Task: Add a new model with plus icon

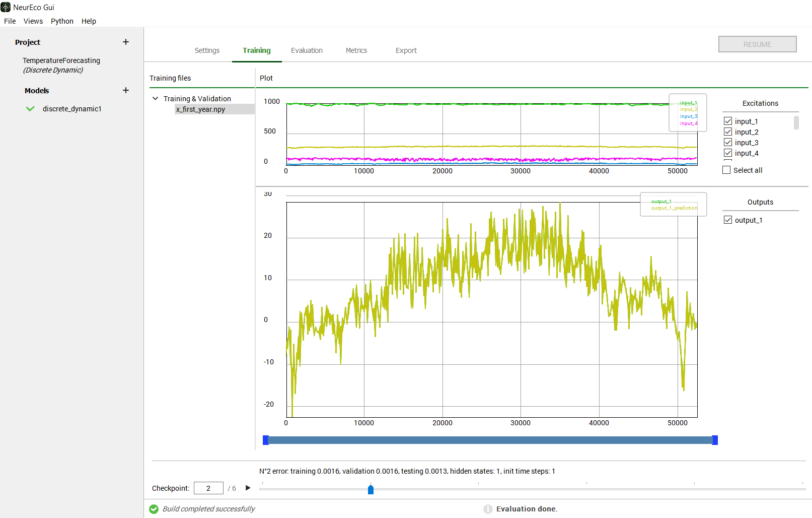Action: [x=126, y=90]
